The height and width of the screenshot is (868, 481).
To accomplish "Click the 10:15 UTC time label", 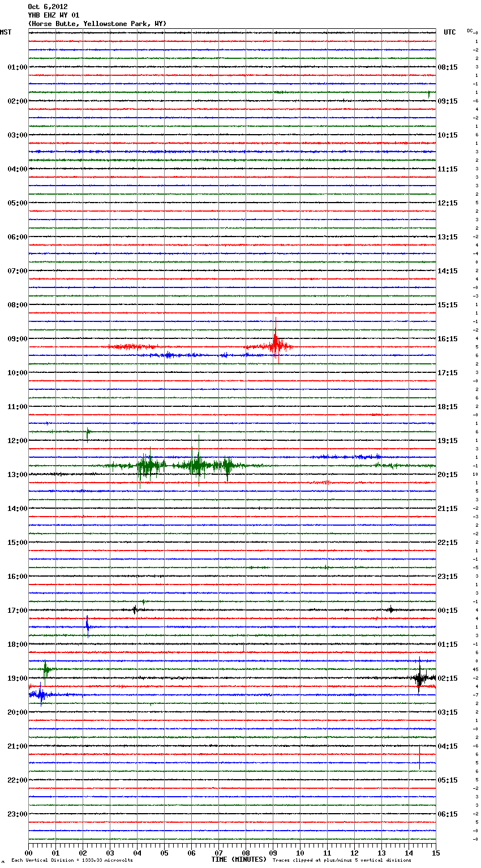I will coord(448,135).
